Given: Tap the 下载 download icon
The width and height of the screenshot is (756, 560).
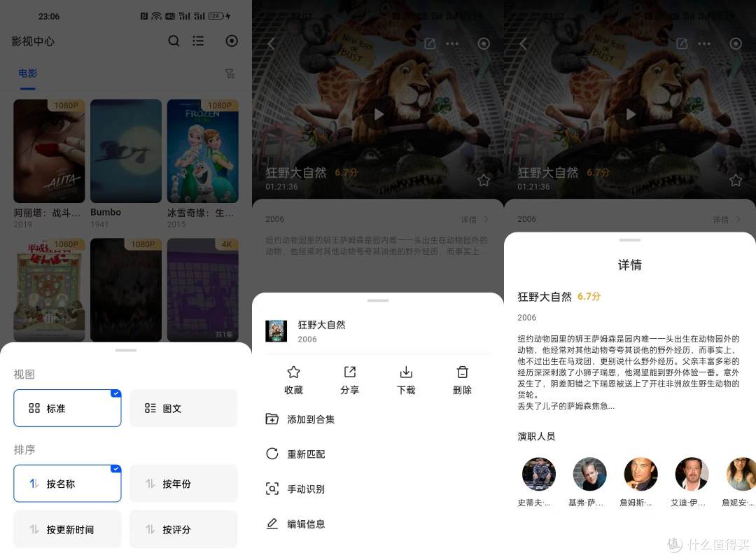Looking at the screenshot, I should pyautogui.click(x=406, y=372).
